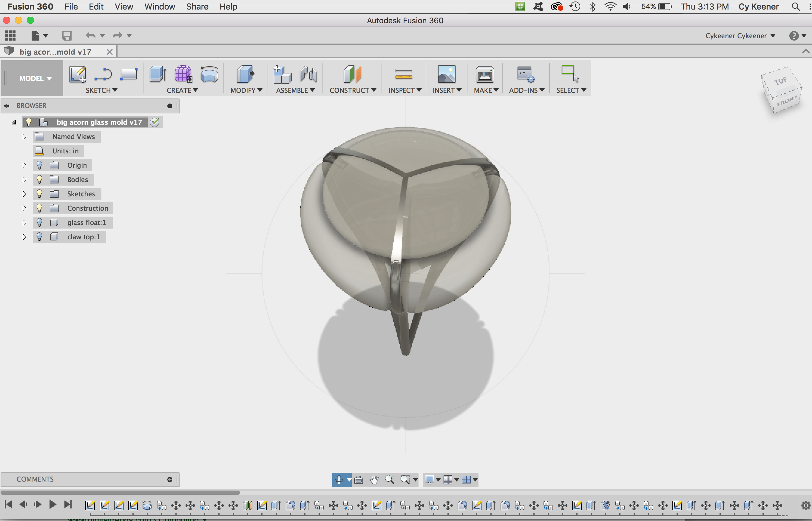This screenshot has width=812, height=521.
Task: Click the Save button in toolbar
Action: [x=66, y=37]
